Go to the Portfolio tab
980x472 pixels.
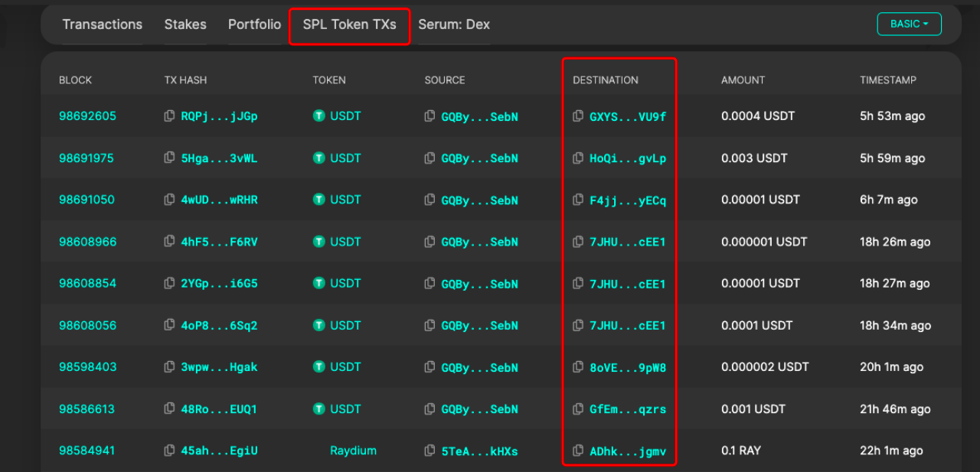click(254, 24)
